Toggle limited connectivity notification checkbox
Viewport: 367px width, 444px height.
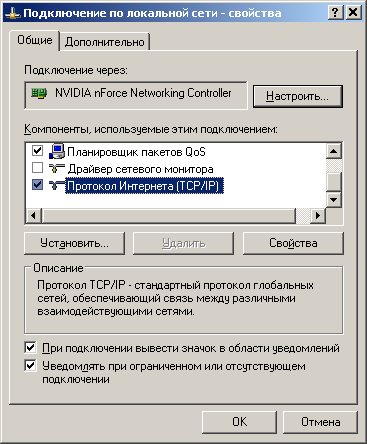(x=30, y=366)
